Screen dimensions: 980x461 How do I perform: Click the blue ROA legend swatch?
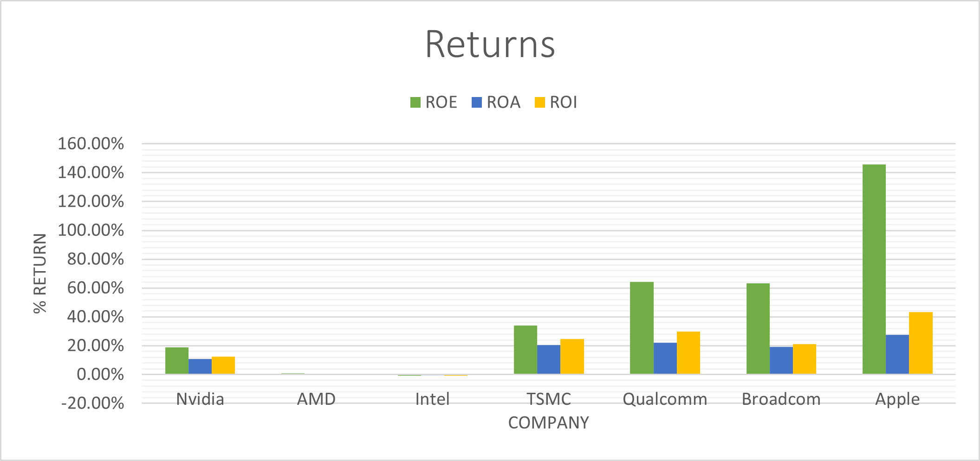476,102
